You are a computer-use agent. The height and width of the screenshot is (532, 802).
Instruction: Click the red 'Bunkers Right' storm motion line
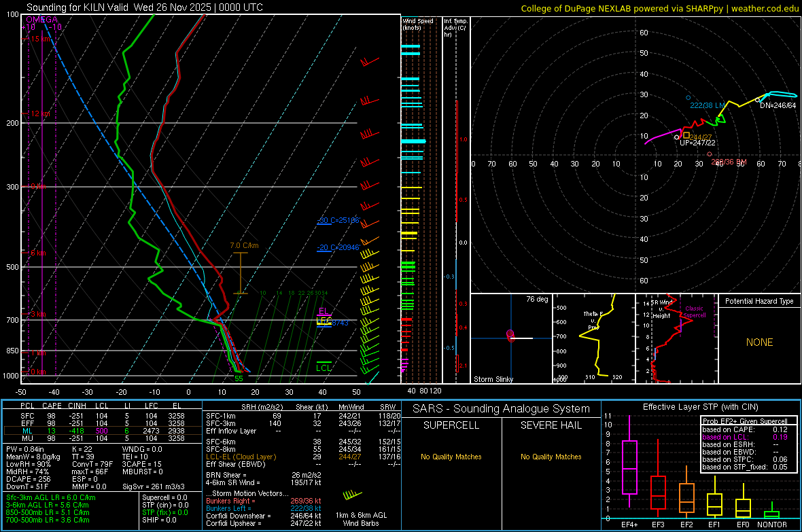(x=264, y=501)
